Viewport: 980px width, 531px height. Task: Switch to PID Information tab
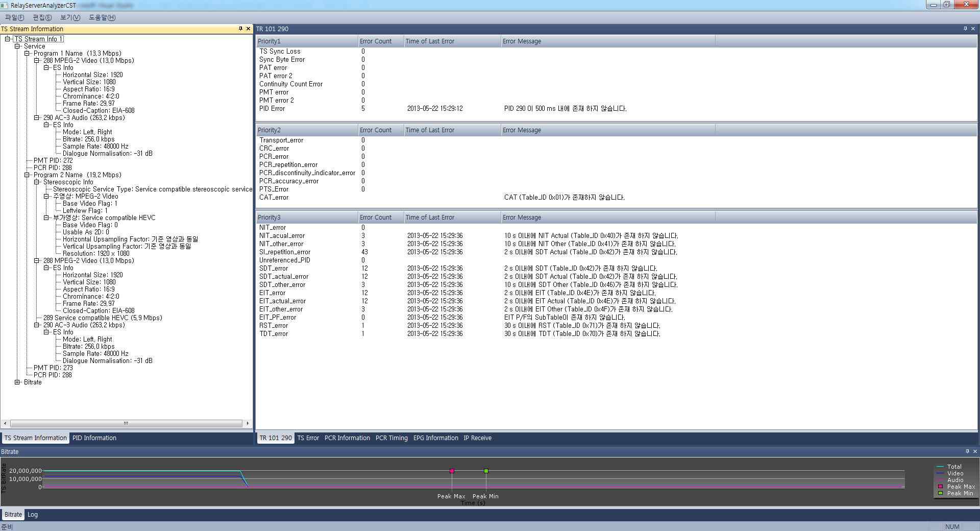point(94,438)
